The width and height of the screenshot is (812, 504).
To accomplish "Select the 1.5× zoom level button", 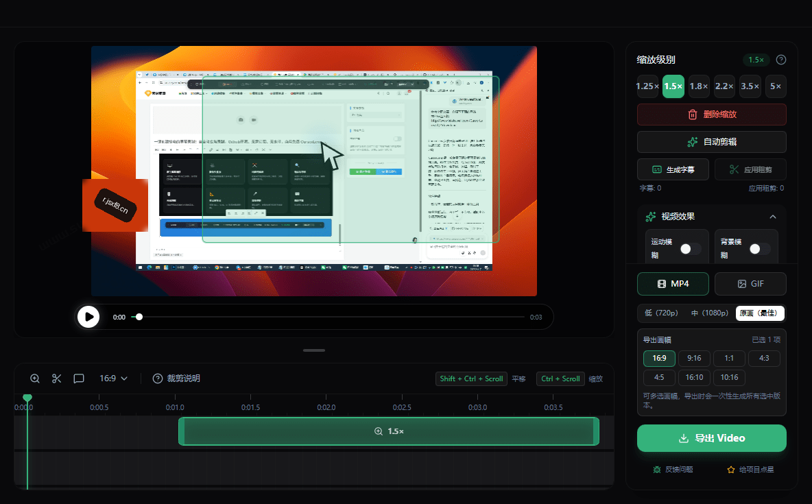I will (x=673, y=86).
